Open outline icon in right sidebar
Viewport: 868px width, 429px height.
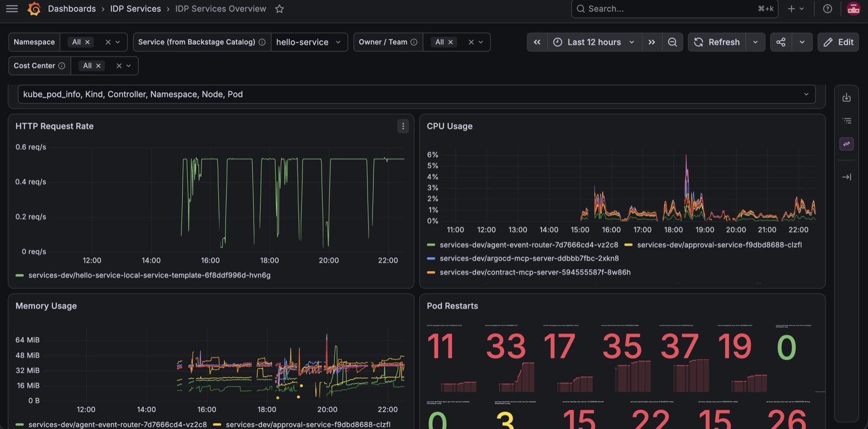point(846,121)
